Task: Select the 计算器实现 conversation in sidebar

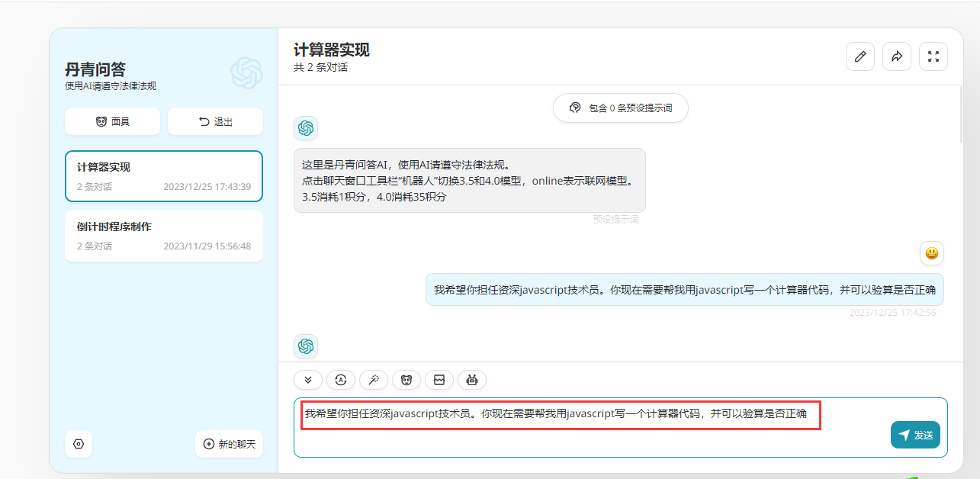Action: pyautogui.click(x=164, y=175)
